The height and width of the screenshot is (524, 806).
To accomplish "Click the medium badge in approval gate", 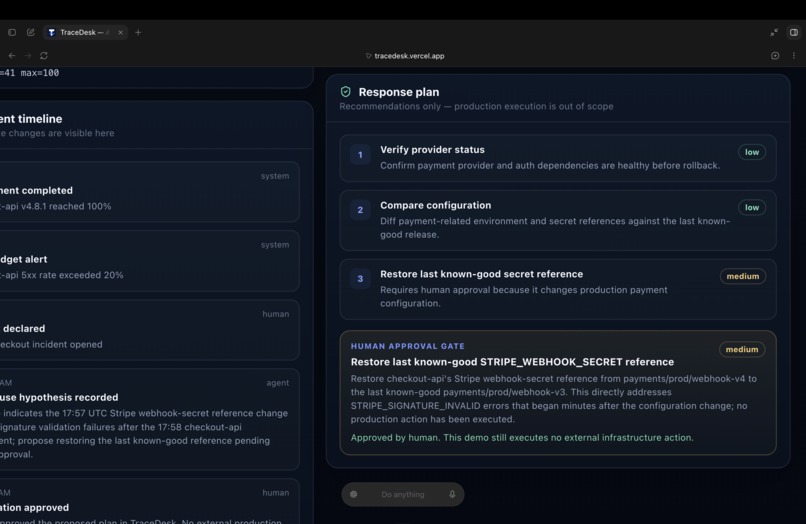I will [742, 349].
